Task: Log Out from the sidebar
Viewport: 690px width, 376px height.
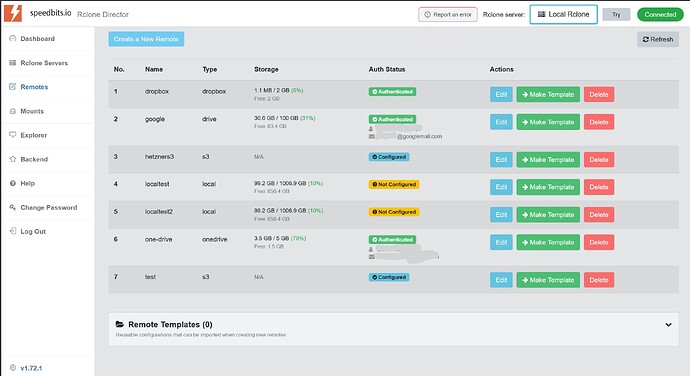Action: [x=33, y=231]
